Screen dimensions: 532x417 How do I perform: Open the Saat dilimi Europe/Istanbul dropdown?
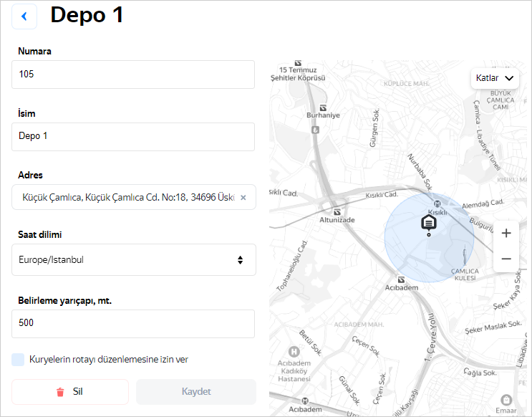pos(134,259)
